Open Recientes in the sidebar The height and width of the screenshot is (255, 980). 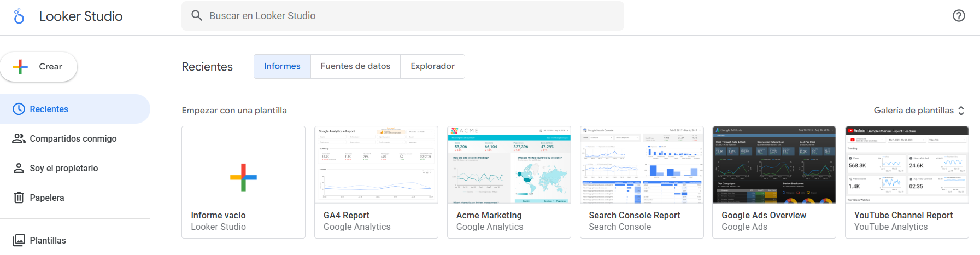pos(75,109)
